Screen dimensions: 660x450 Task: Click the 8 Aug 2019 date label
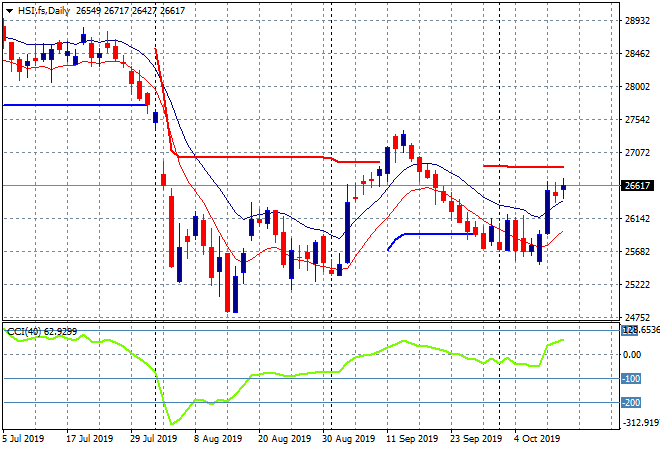tap(218, 439)
